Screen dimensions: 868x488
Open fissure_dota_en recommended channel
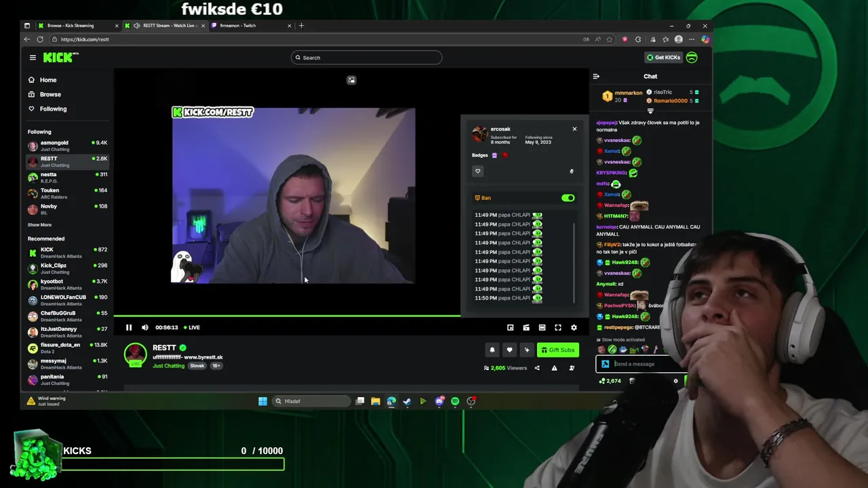click(x=67, y=347)
